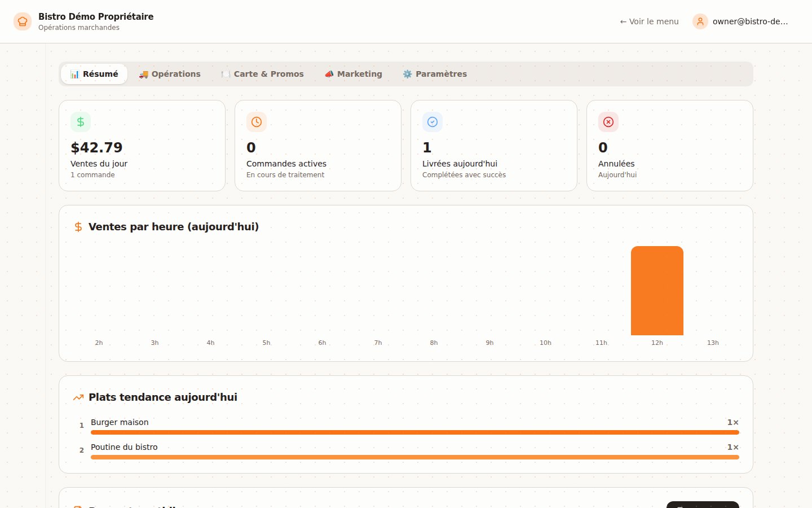Image resolution: width=812 pixels, height=508 pixels.
Task: Open the owner@bistro-de... account menu
Action: [740, 21]
